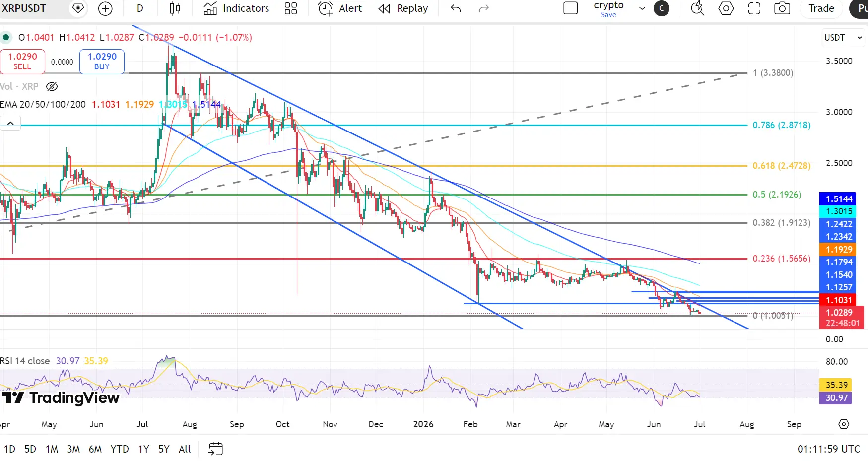Enter fullscreen mode
Viewport: 868px width, 461px height.
click(754, 8)
